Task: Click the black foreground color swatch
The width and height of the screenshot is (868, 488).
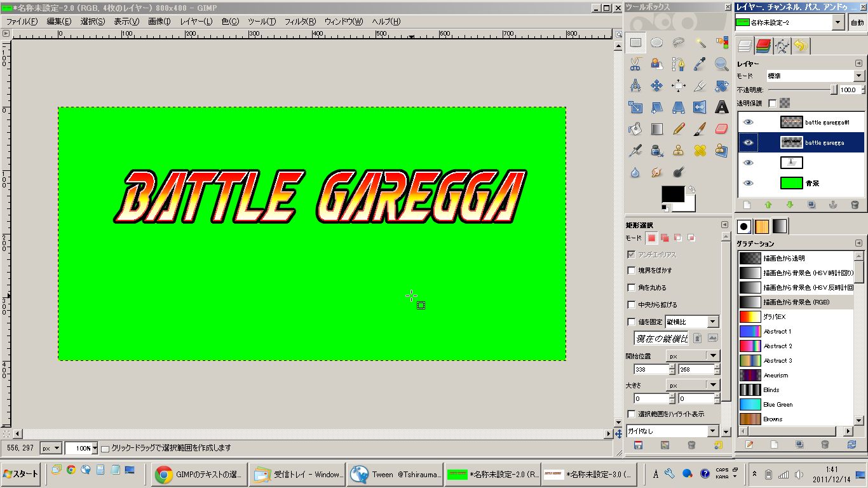Action: pyautogui.click(x=672, y=195)
